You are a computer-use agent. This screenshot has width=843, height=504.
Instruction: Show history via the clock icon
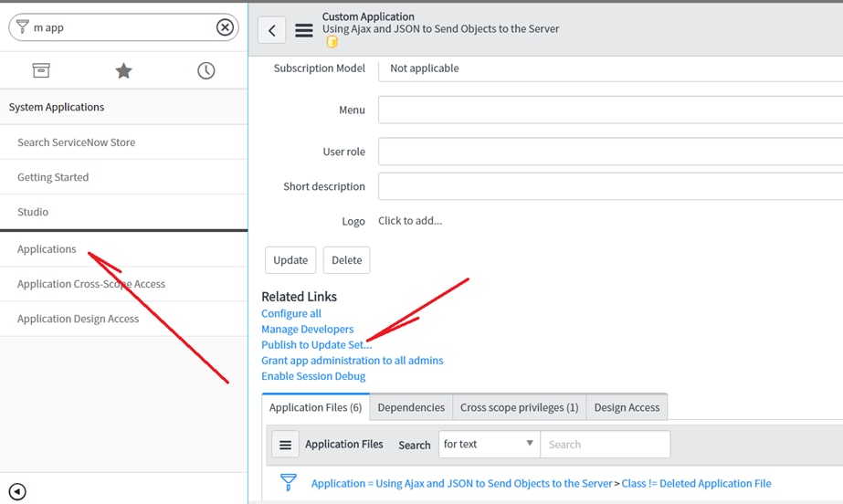tap(205, 70)
